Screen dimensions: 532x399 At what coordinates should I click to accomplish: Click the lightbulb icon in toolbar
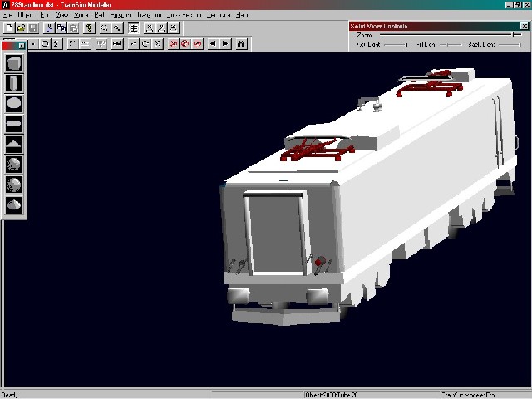[89, 28]
